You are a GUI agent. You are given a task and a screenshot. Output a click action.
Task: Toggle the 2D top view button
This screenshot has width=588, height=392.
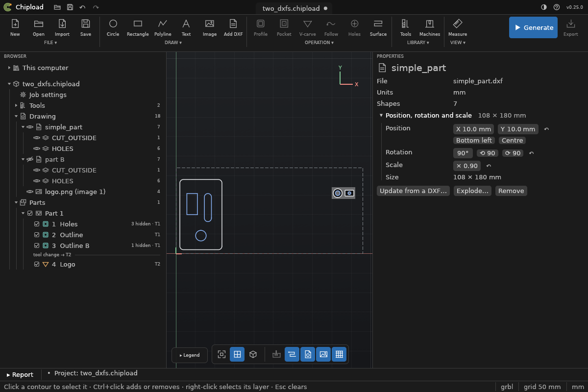pyautogui.click(x=237, y=354)
